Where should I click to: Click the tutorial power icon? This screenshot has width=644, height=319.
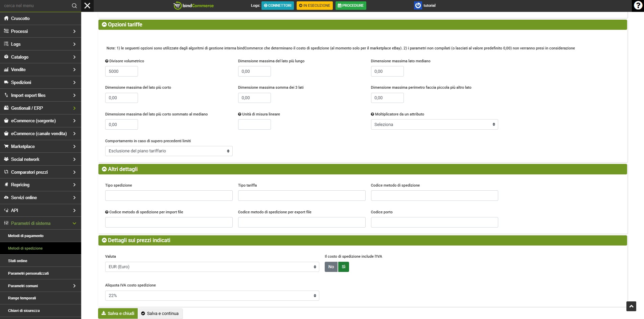tap(418, 5)
